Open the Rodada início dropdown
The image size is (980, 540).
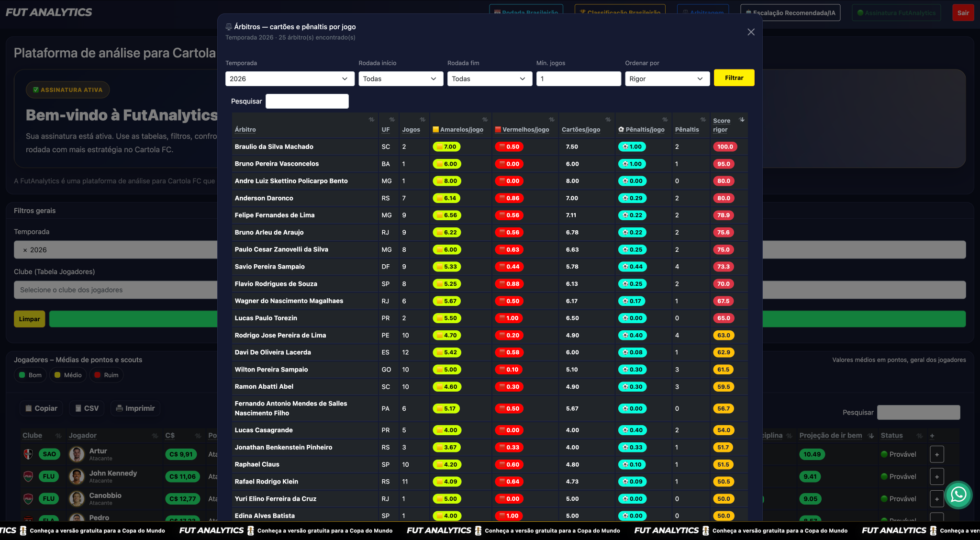[x=401, y=79]
